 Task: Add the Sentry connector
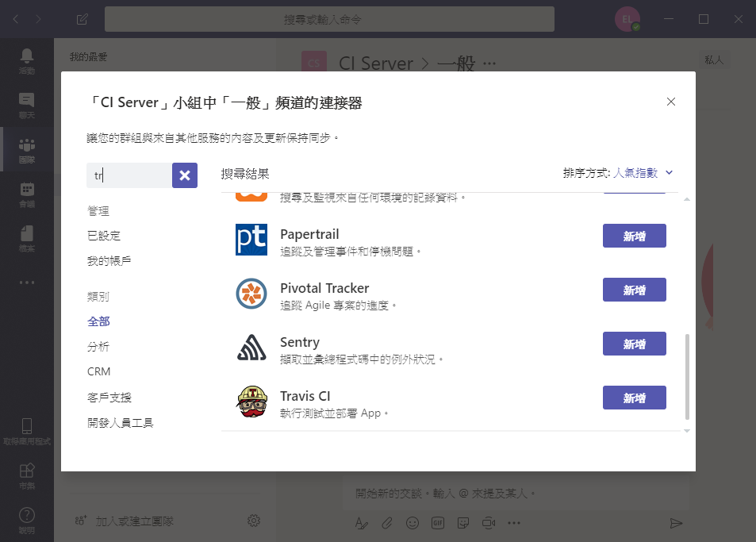pyautogui.click(x=635, y=344)
